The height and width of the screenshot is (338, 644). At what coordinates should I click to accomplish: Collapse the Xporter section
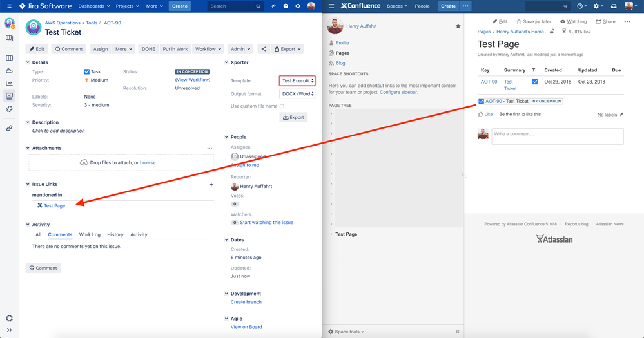pos(226,62)
